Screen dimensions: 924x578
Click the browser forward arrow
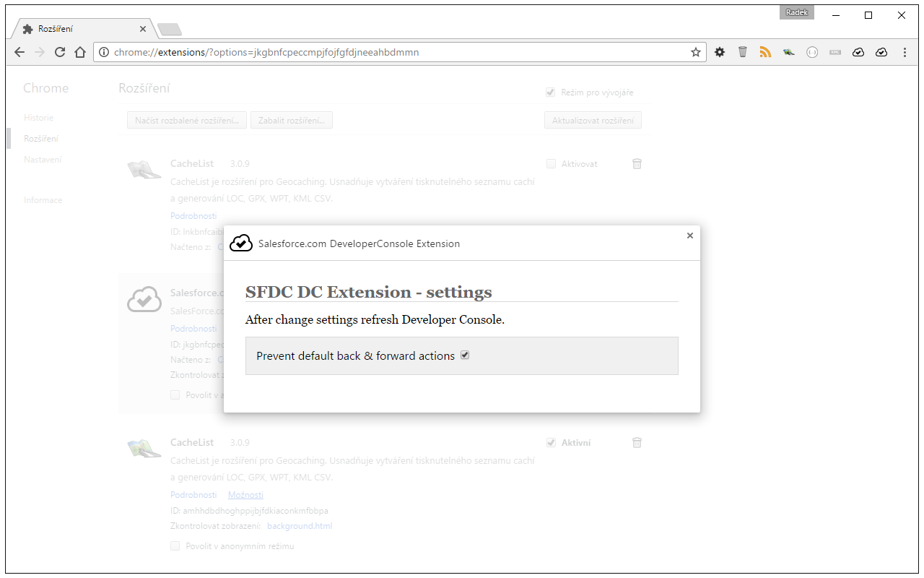(x=40, y=52)
